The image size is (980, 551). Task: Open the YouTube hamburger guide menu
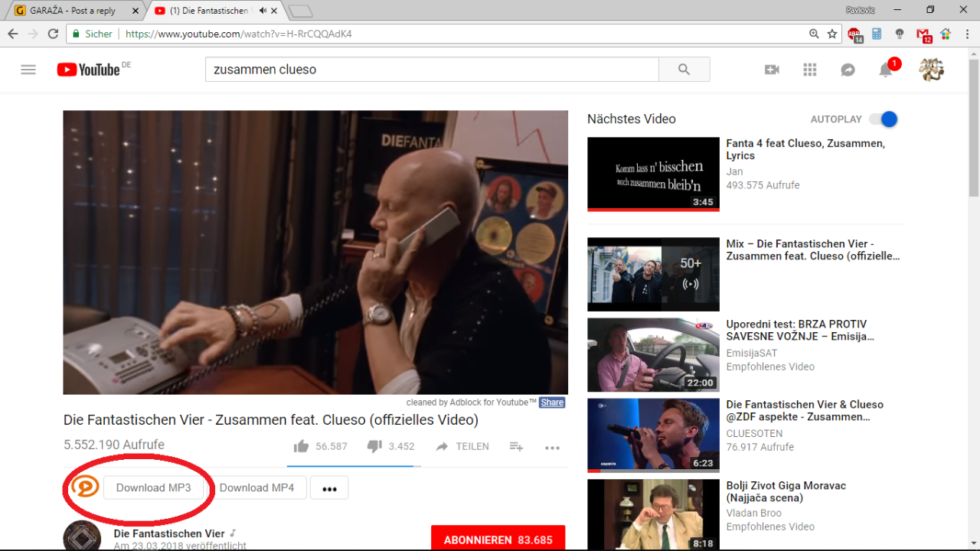pyautogui.click(x=28, y=70)
